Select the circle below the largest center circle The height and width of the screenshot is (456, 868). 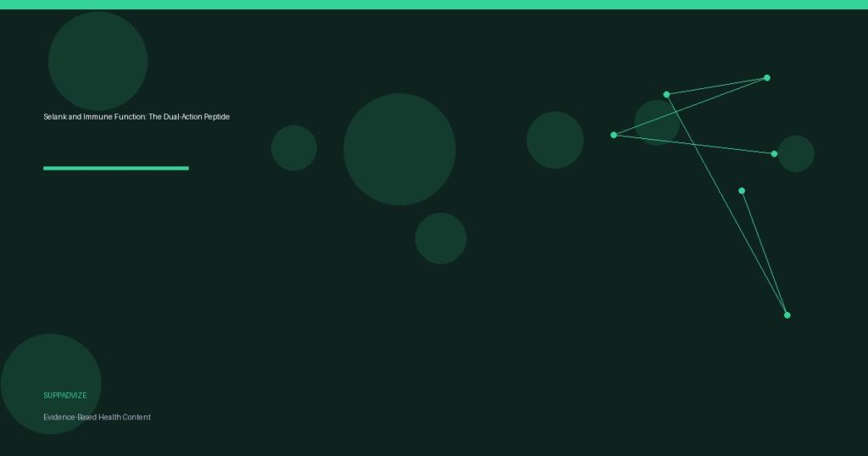click(x=441, y=238)
